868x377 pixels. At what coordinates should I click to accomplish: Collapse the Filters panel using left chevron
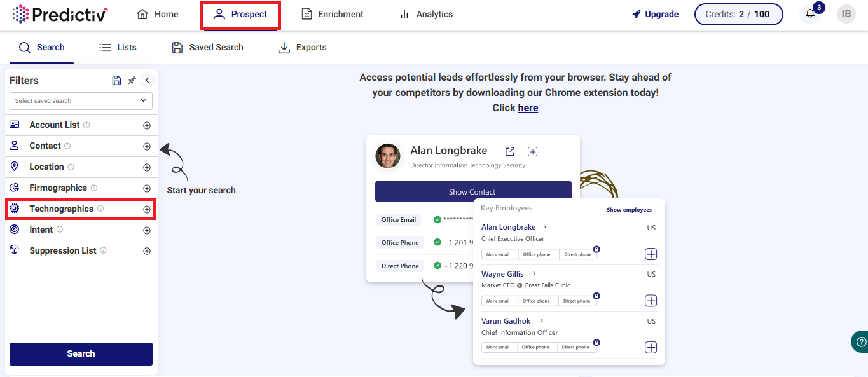[147, 80]
